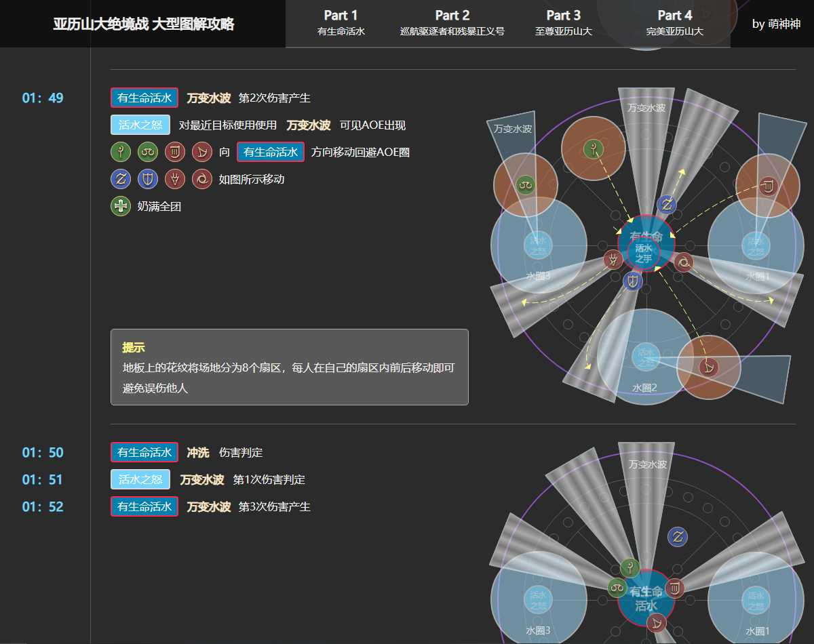This screenshot has width=814, height=644.
Task: Click 万变水波 beside 第1次伤害判定
Action: (202, 480)
